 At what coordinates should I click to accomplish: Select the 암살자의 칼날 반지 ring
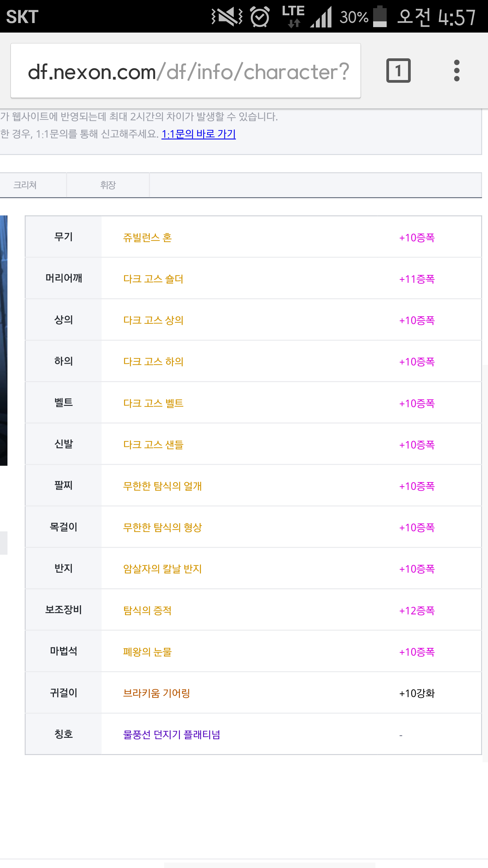(x=162, y=569)
